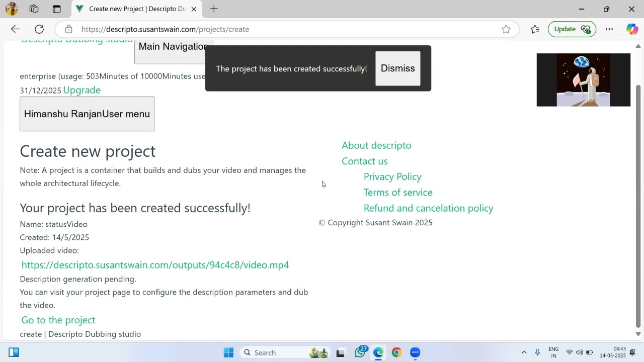Reload the page with refresh icon
Image resolution: width=644 pixels, height=362 pixels.
[39, 29]
